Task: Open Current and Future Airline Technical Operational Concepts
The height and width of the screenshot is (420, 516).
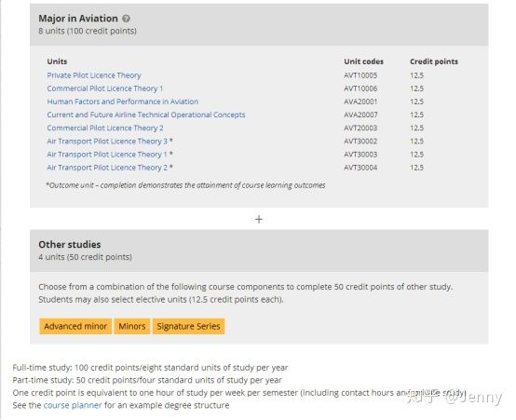Action: (146, 115)
